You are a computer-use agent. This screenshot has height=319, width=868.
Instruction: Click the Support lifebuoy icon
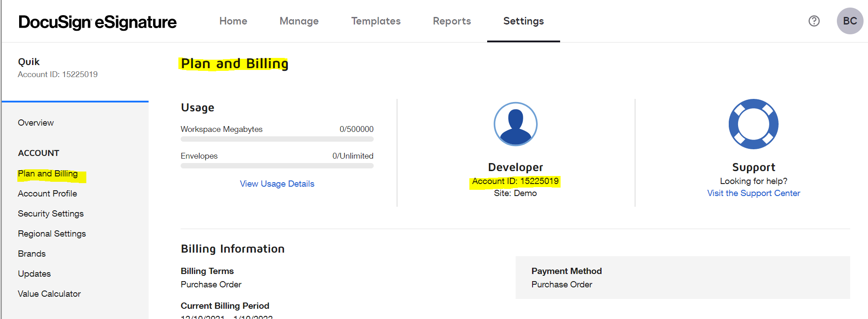pyautogui.click(x=754, y=124)
